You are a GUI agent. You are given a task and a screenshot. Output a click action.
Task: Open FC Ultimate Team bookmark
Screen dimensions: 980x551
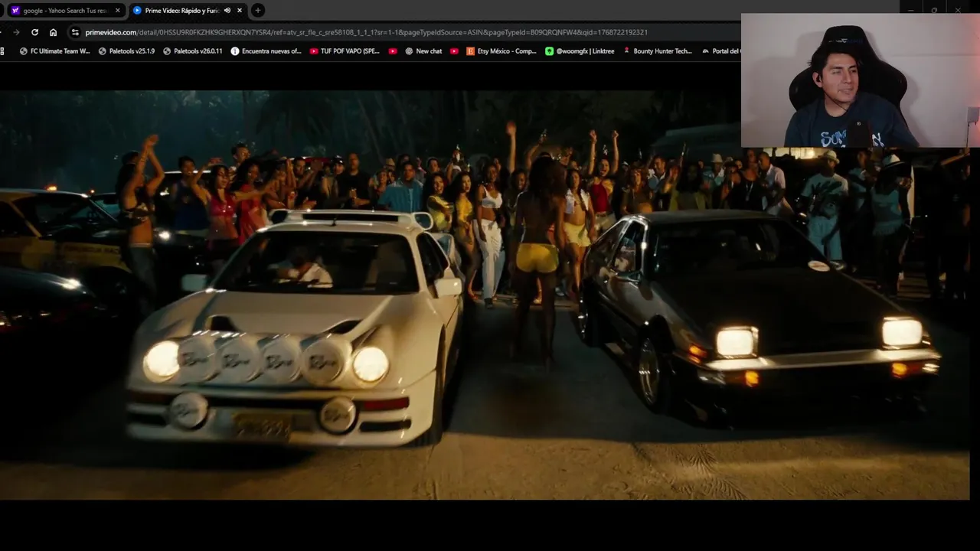(x=54, y=51)
